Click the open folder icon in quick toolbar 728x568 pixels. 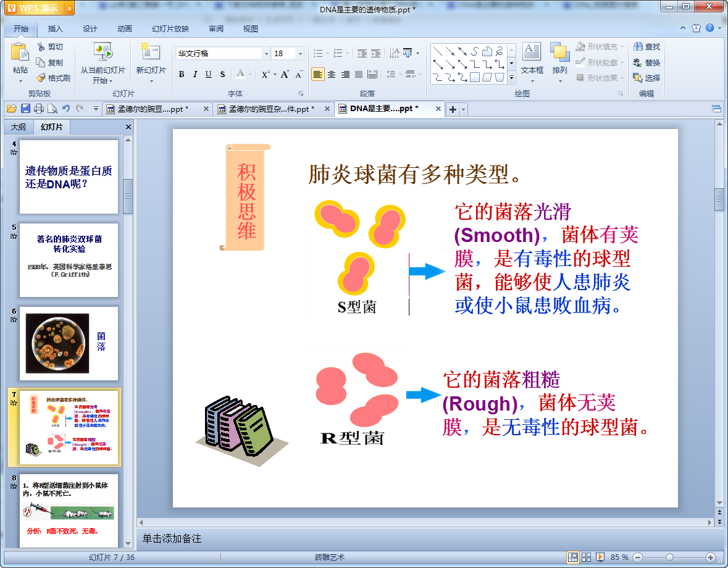pyautogui.click(x=12, y=109)
